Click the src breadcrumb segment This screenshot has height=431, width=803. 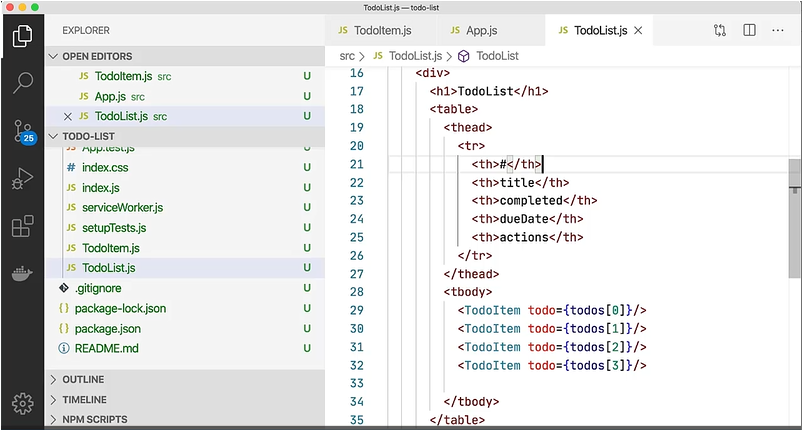tap(347, 56)
